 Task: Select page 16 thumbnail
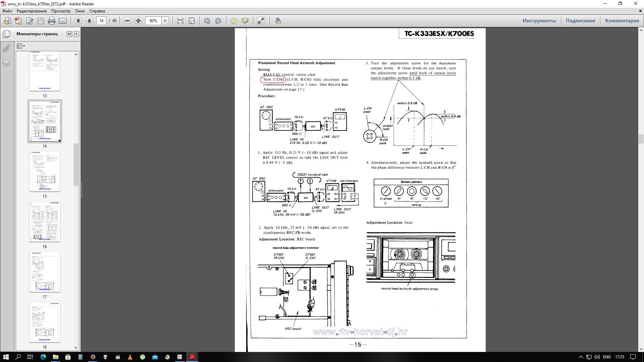45,222
